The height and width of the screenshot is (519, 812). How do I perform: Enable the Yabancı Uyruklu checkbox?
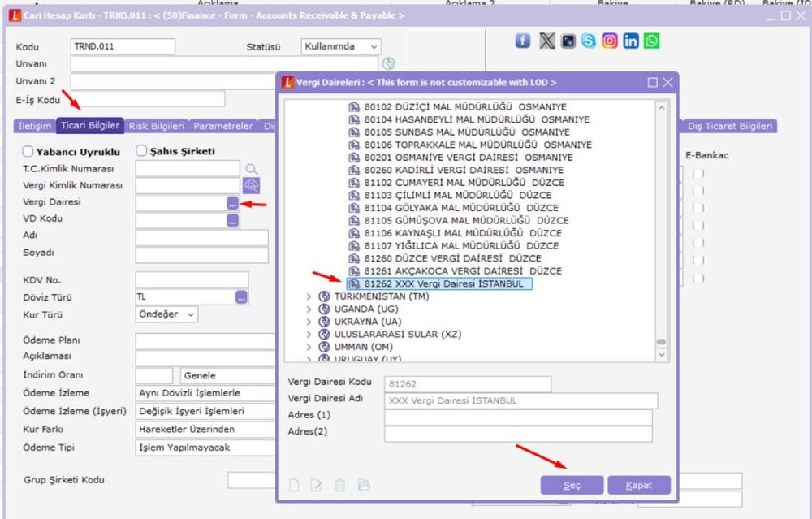point(28,151)
